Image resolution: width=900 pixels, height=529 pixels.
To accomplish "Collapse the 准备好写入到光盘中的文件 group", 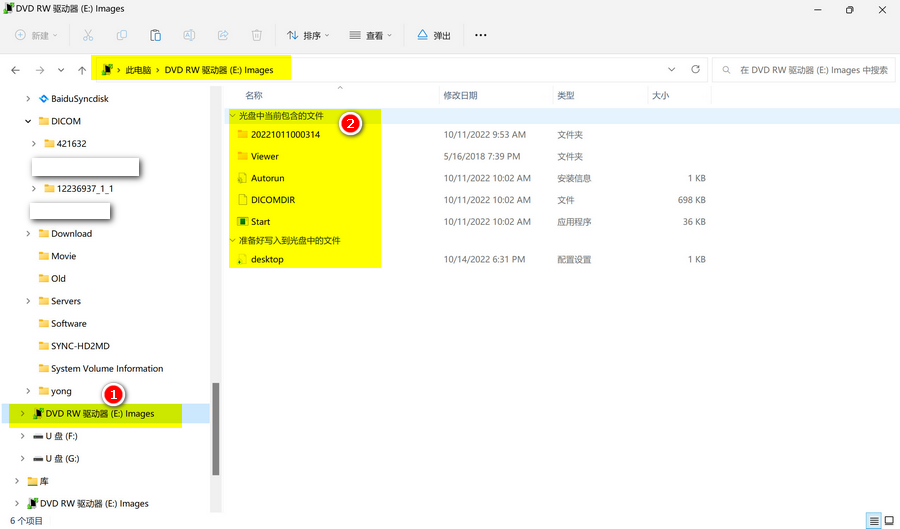I will (x=232, y=240).
